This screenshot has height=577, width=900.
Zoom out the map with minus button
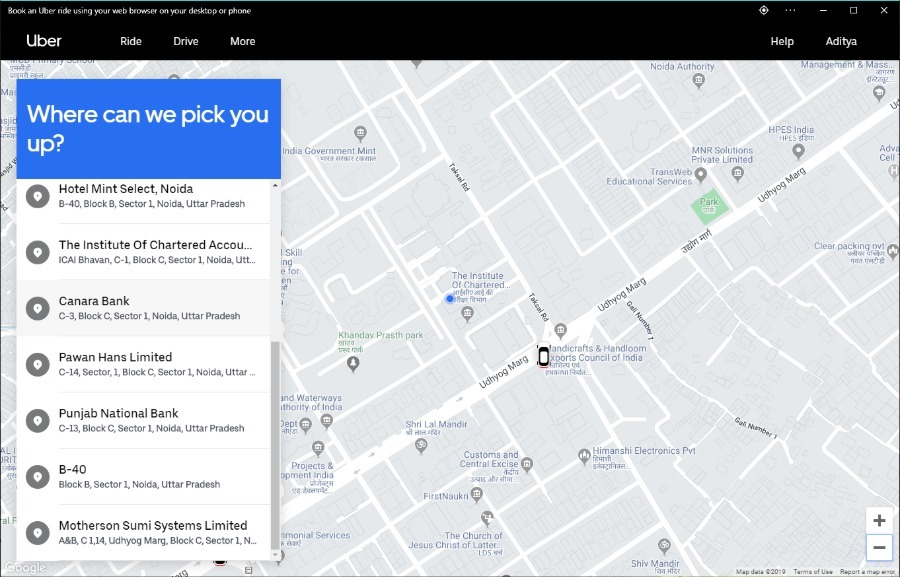point(879,547)
